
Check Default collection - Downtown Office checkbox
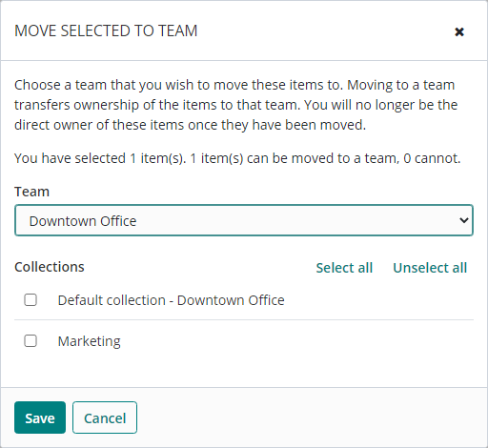tap(30, 300)
